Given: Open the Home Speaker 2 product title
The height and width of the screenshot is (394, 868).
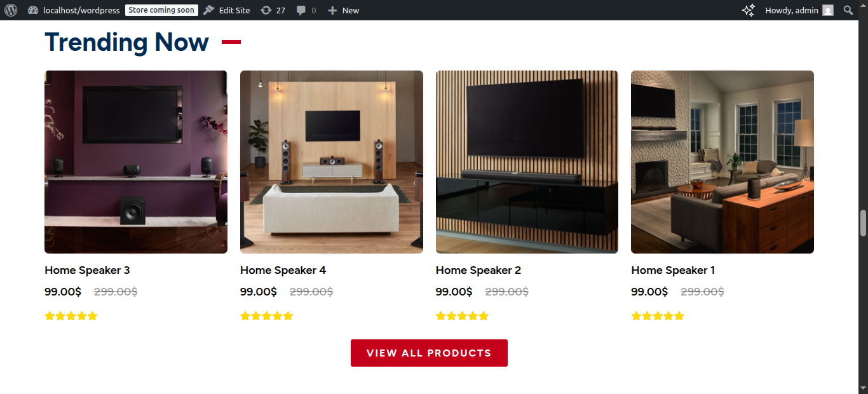Looking at the screenshot, I should click(478, 270).
